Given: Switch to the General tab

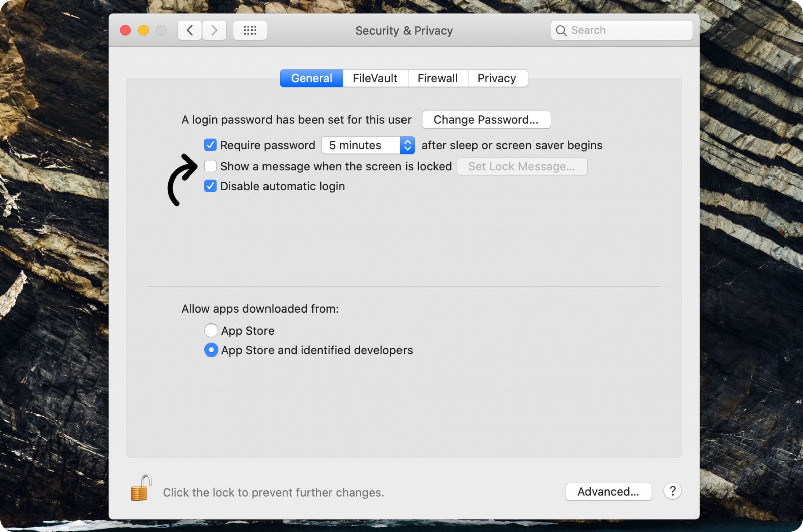Looking at the screenshot, I should coord(311,78).
